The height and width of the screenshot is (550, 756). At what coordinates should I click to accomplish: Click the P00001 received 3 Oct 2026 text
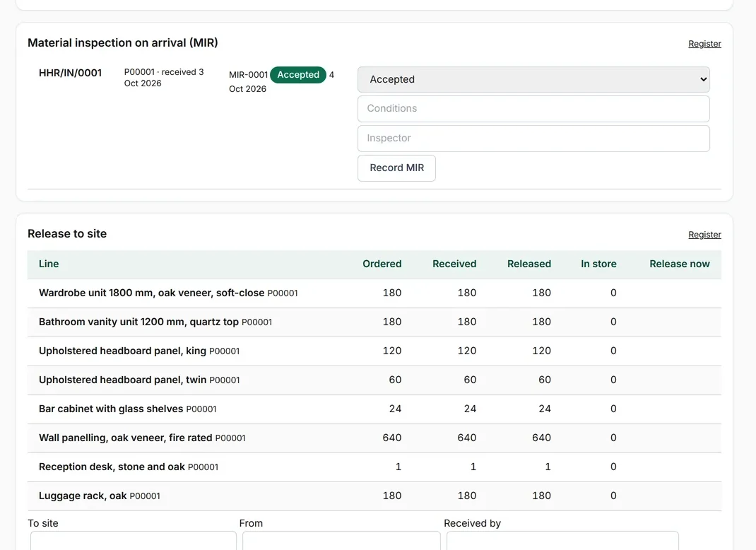pos(164,78)
